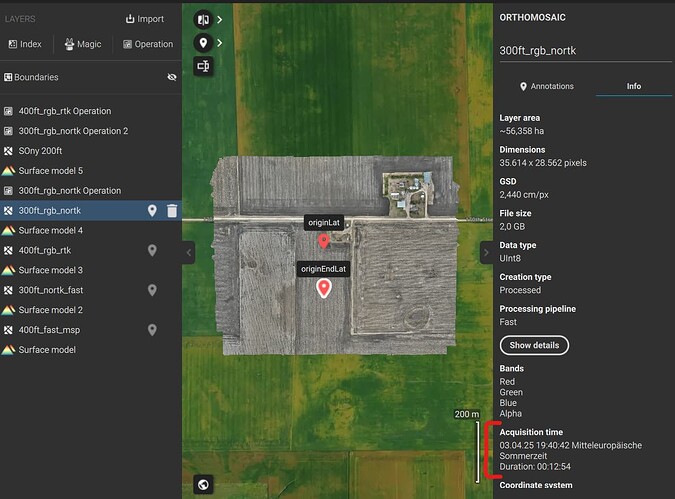This screenshot has height=499, width=675.
Task: Switch to the Annotations tab
Action: click(547, 86)
